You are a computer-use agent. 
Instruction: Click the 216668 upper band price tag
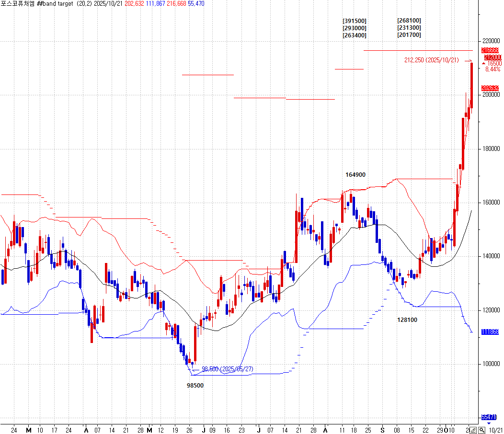pyautogui.click(x=491, y=50)
